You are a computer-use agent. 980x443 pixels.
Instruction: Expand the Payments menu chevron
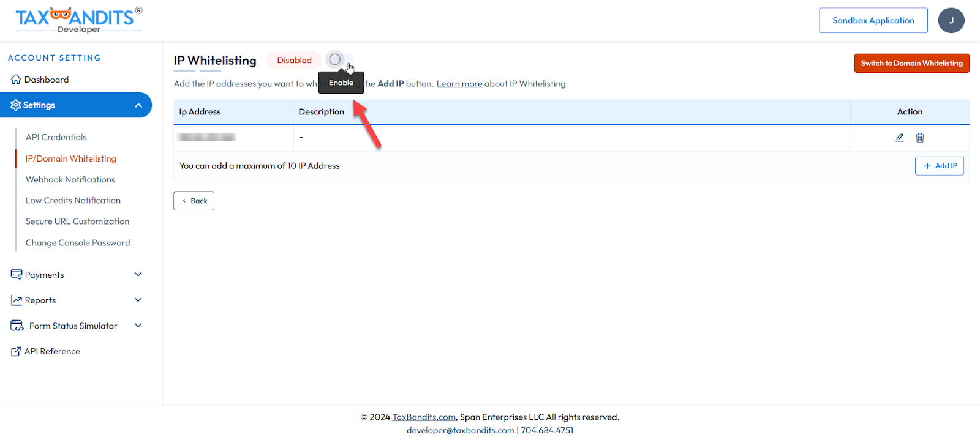(138, 274)
